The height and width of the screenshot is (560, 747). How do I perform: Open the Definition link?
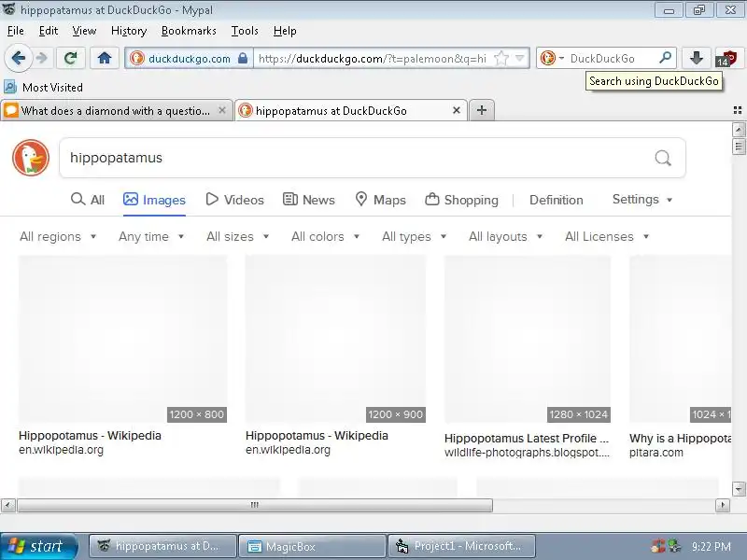click(x=556, y=200)
